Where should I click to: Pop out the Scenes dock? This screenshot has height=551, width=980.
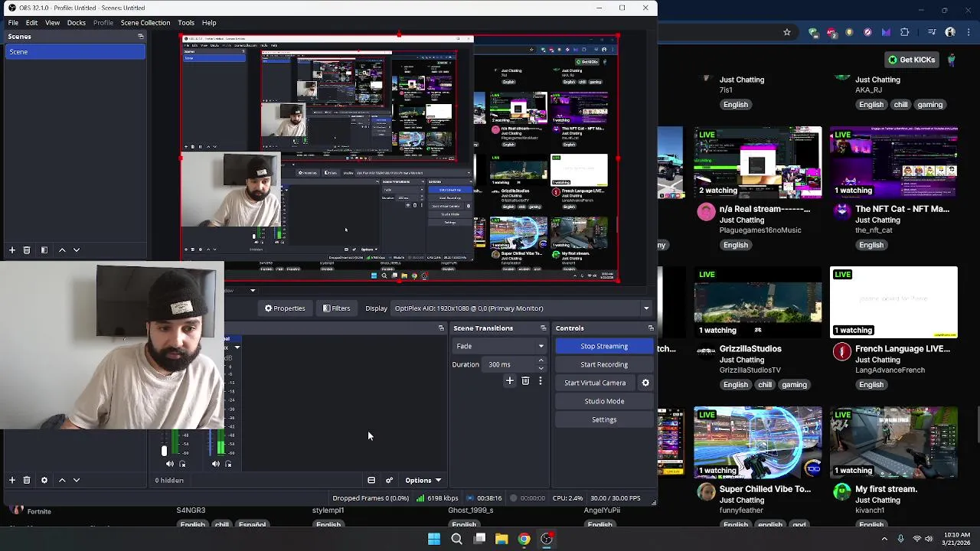click(x=140, y=36)
